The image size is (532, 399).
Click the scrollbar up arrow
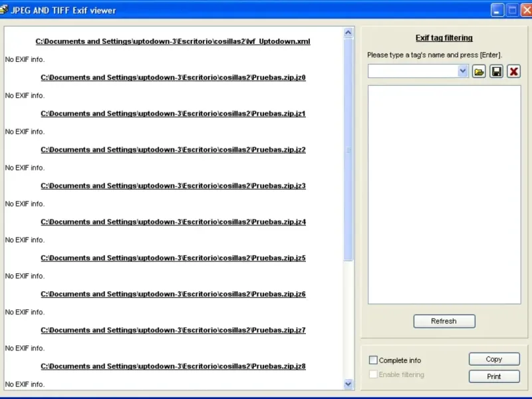coord(348,33)
